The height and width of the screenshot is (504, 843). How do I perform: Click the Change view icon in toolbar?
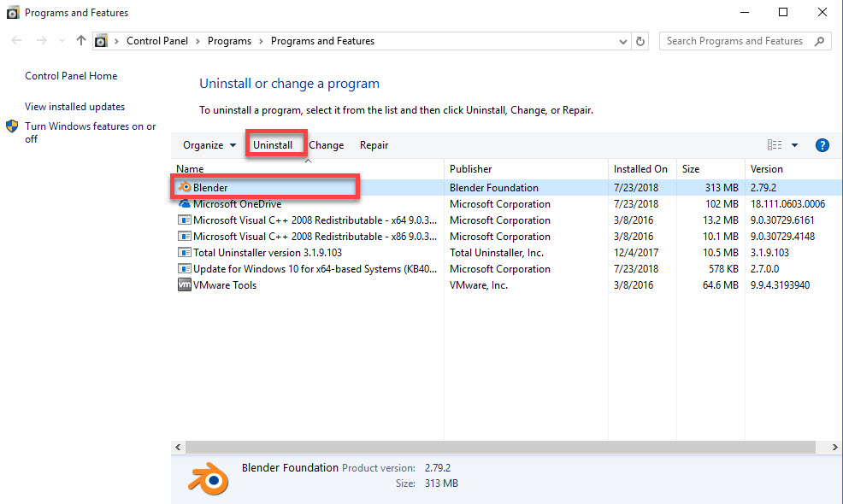point(775,145)
